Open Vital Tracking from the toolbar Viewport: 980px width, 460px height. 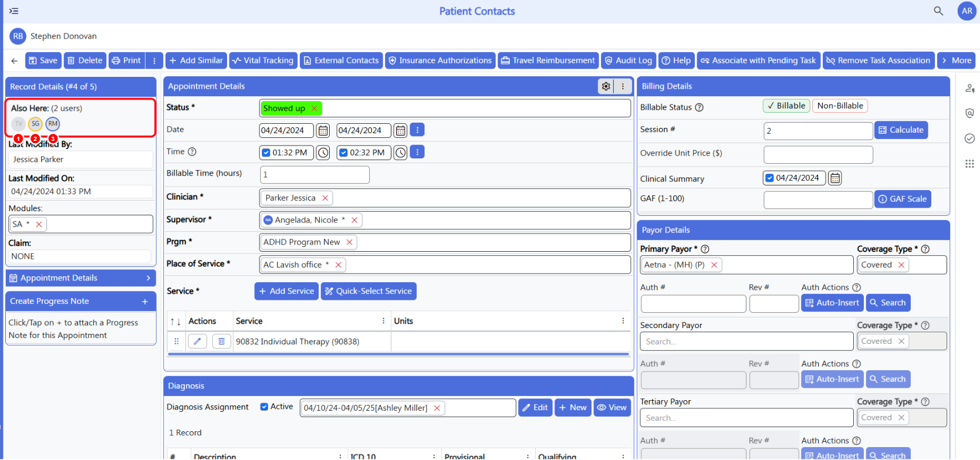click(262, 60)
